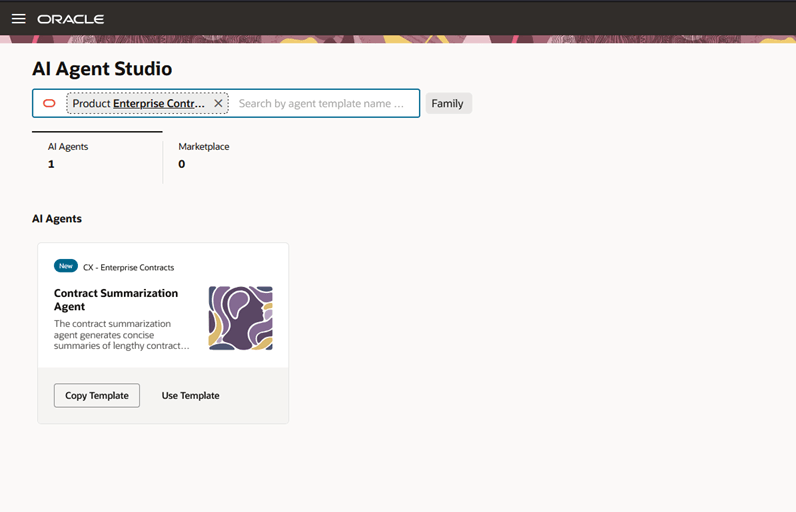Remove the Product Enterprise Contracts filter chip
The height and width of the screenshot is (512, 796).
(x=218, y=104)
